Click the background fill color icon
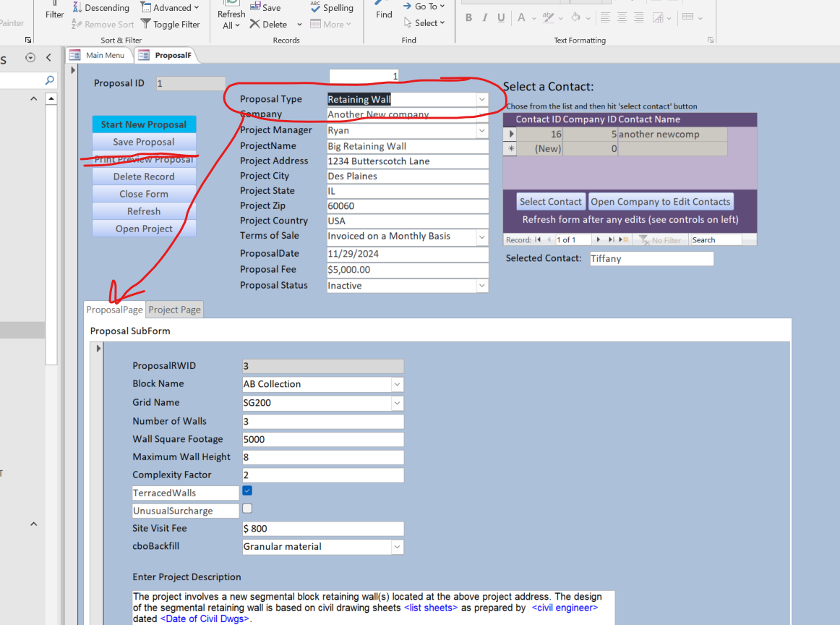 coord(576,17)
